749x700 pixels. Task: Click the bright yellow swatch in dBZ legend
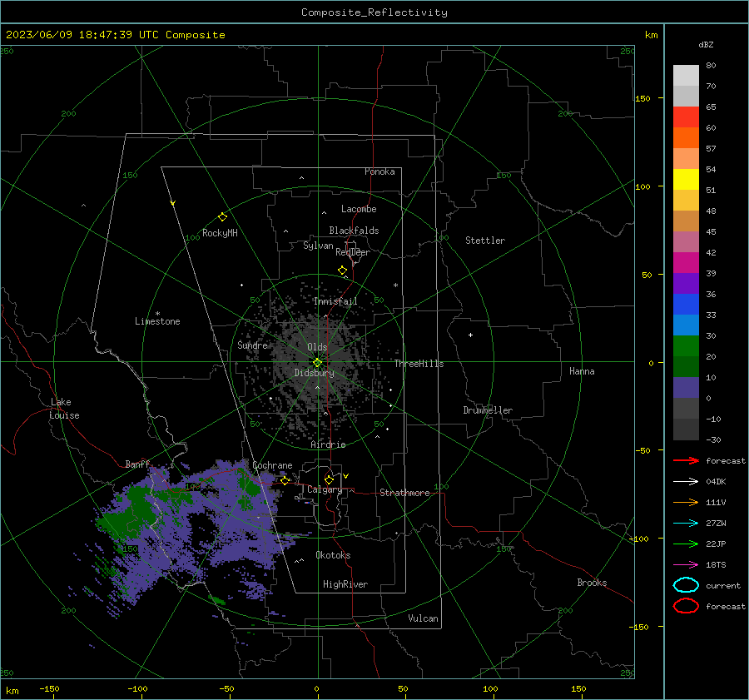[x=686, y=179]
